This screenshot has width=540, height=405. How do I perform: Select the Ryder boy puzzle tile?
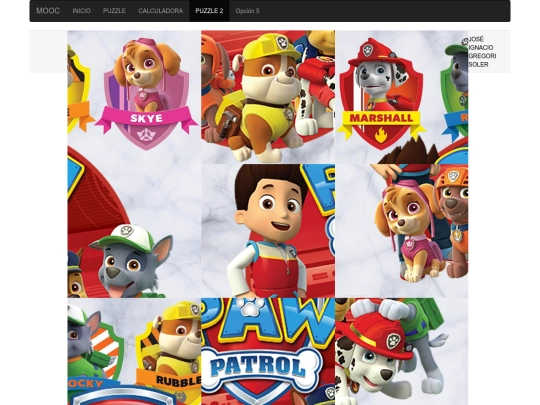pyautogui.click(x=268, y=231)
